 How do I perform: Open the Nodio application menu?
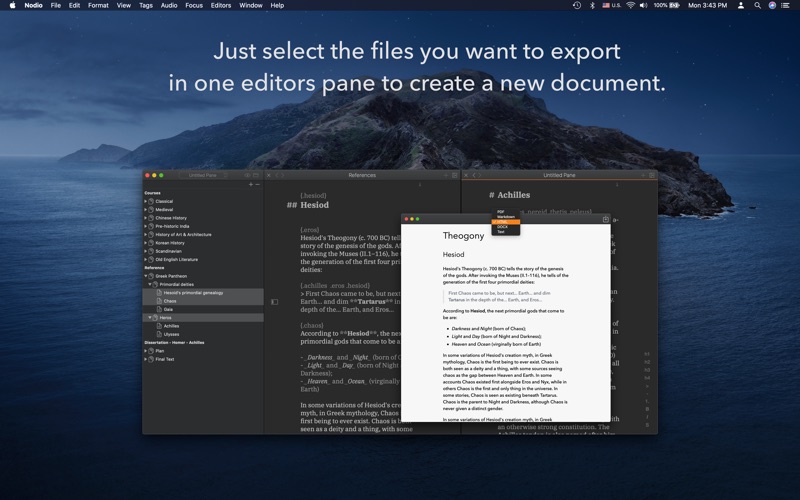point(33,5)
